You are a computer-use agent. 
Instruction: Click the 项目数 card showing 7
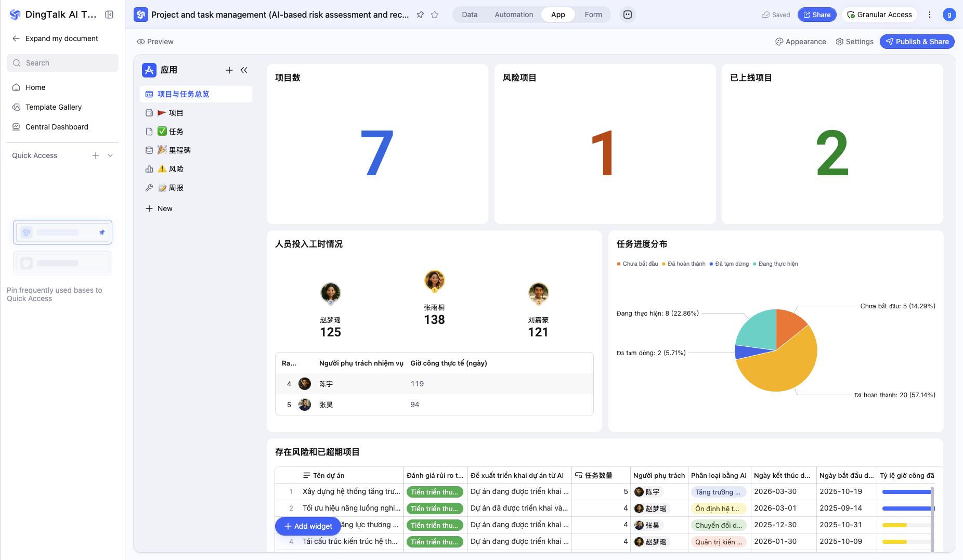pos(377,144)
